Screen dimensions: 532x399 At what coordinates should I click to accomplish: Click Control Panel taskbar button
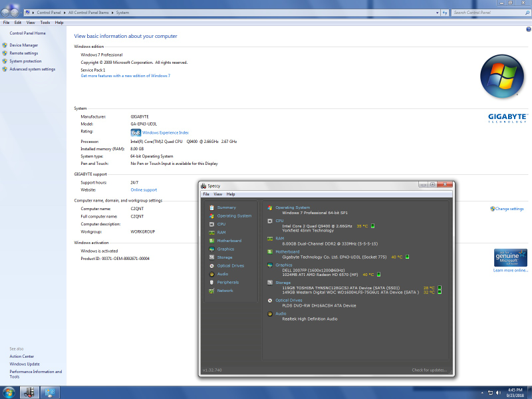[51, 392]
